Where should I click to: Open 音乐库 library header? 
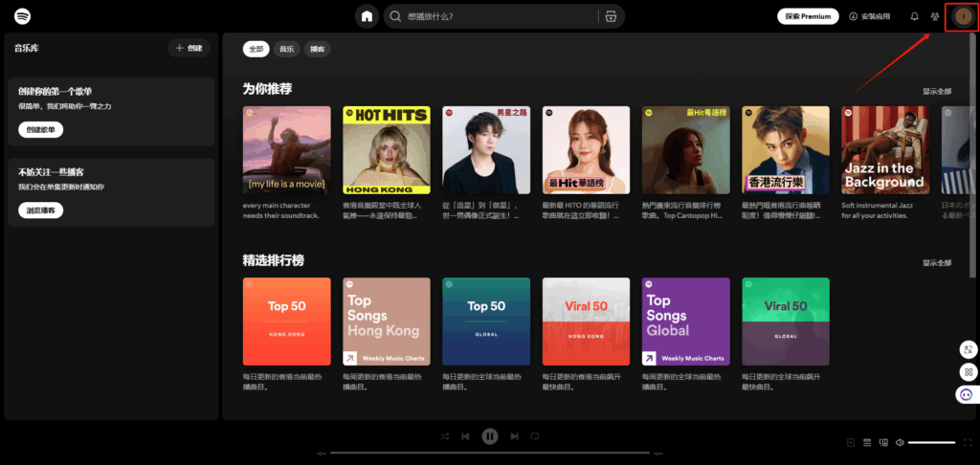pyautogui.click(x=27, y=48)
